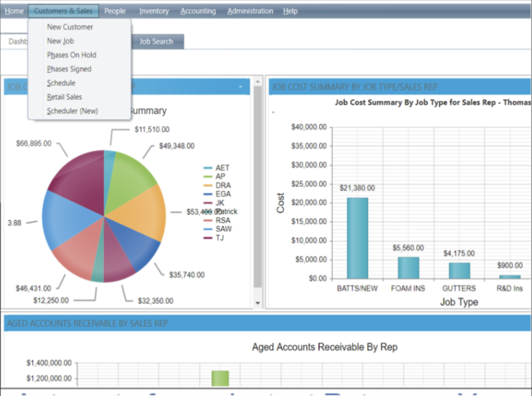532x396 pixels.
Task: Click the FOAM INS axis label
Action: click(x=408, y=289)
